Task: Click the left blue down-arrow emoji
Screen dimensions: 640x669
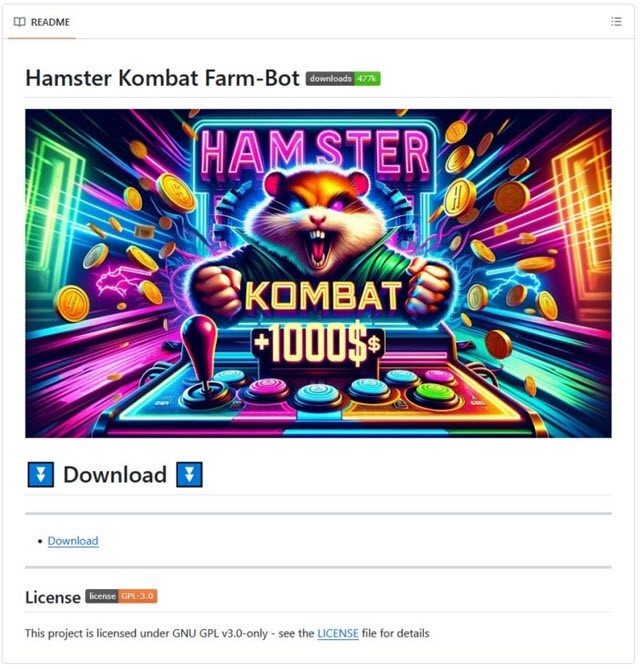Action: point(41,474)
